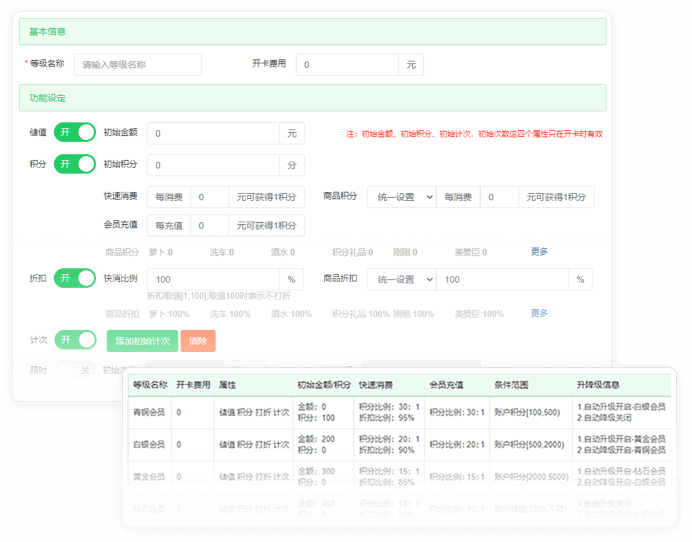Click 萝卜:0 in 商品积分 list
Screen dimensions: 692x542
click(x=160, y=252)
